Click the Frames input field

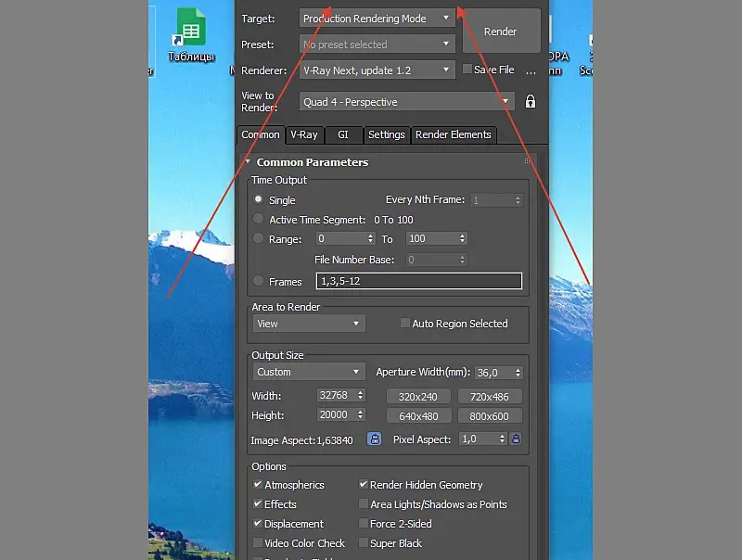click(419, 281)
